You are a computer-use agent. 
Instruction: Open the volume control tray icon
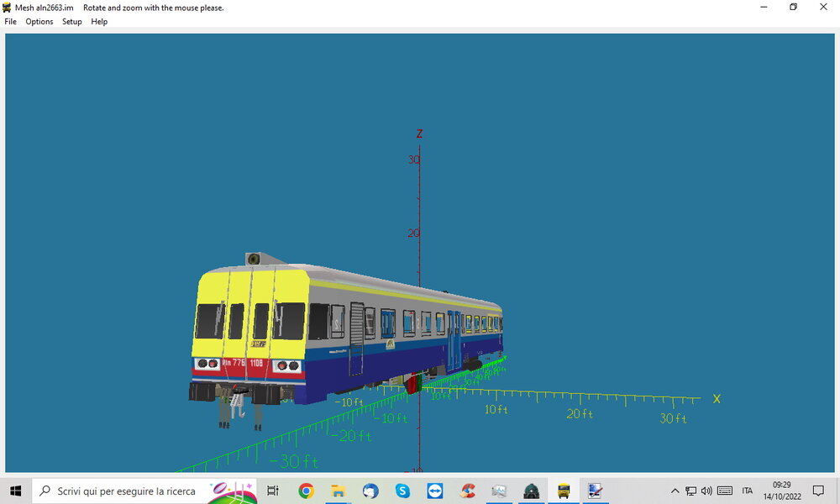pyautogui.click(x=706, y=491)
